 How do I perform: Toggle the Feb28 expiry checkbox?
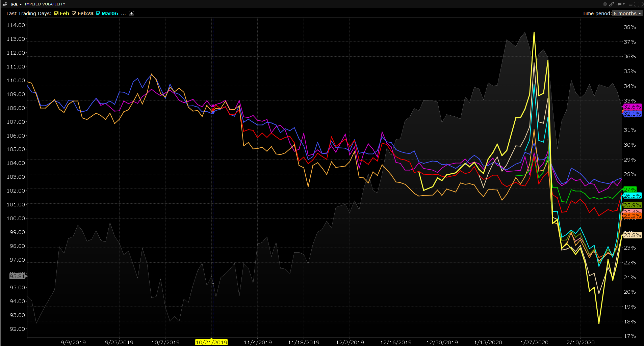tap(74, 13)
